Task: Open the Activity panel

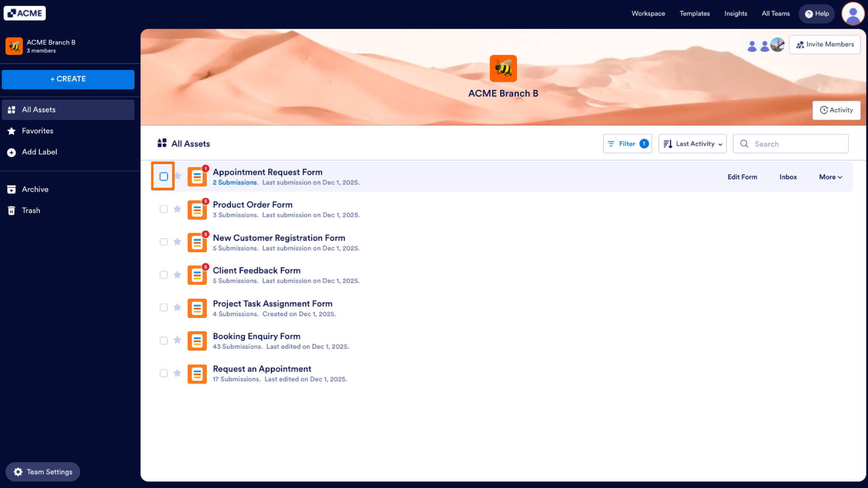Action: (836, 110)
